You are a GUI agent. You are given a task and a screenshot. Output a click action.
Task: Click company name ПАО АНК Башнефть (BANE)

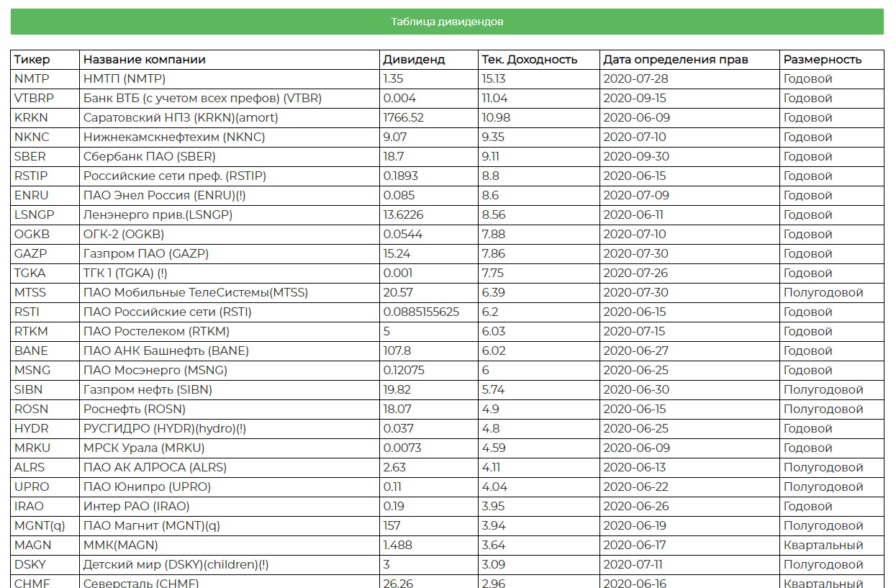[x=166, y=351]
